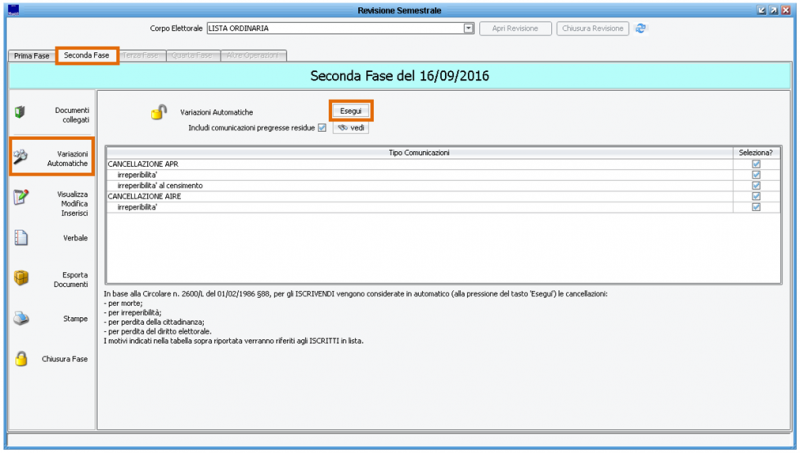The image size is (800, 453).
Task: Click the Chiusura Fase sidebar label
Action: pyautogui.click(x=65, y=359)
